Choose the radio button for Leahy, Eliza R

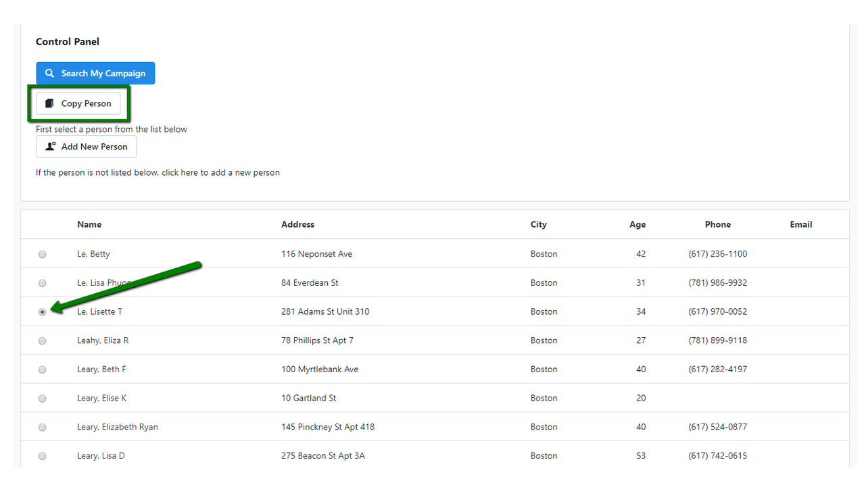[43, 341]
